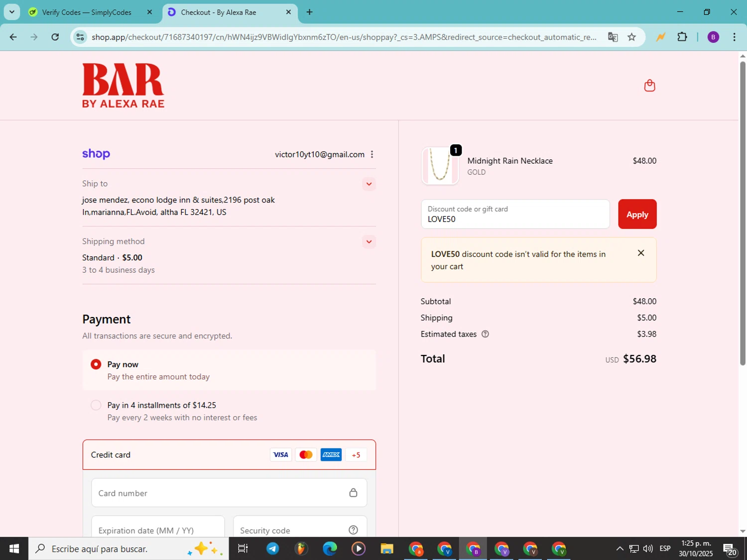Click the page vertical scrollbar
The width and height of the screenshot is (747, 560).
743,213
